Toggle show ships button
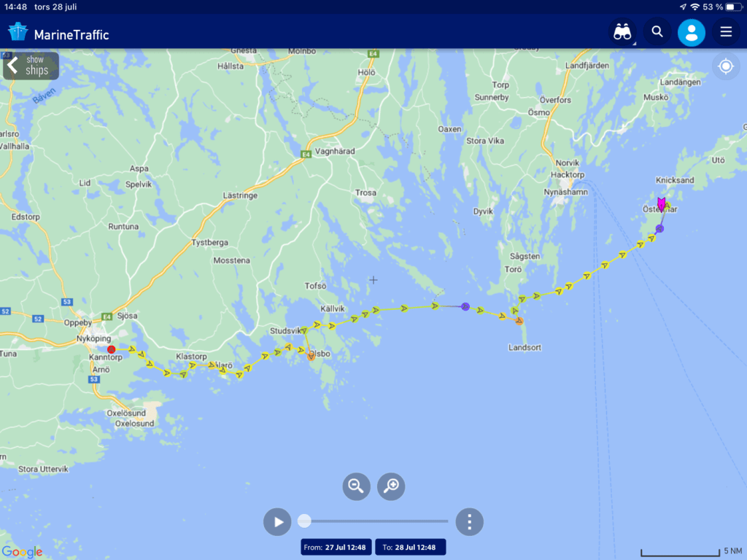 point(31,66)
